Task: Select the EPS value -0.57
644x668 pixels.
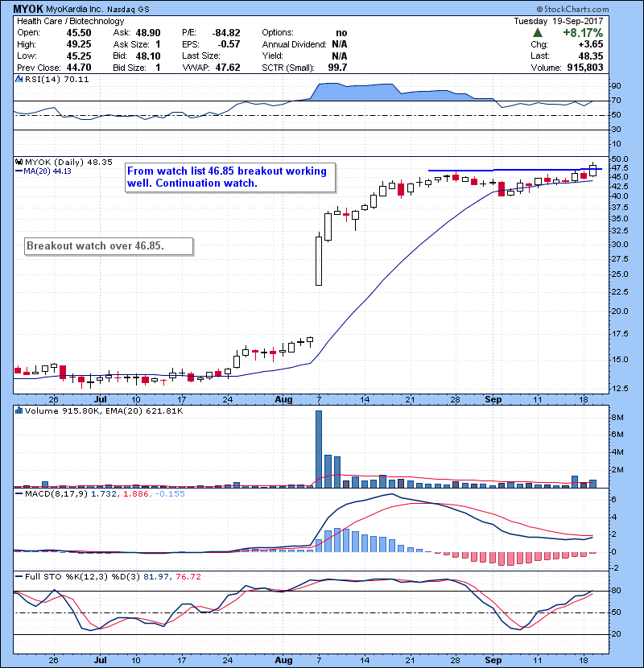Action: pyautogui.click(x=229, y=44)
